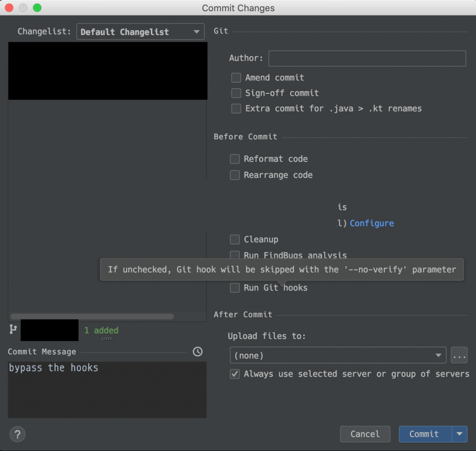This screenshot has height=451, width=476.
Task: Toggle Extra commit for .java > .kt renames
Action: click(236, 109)
